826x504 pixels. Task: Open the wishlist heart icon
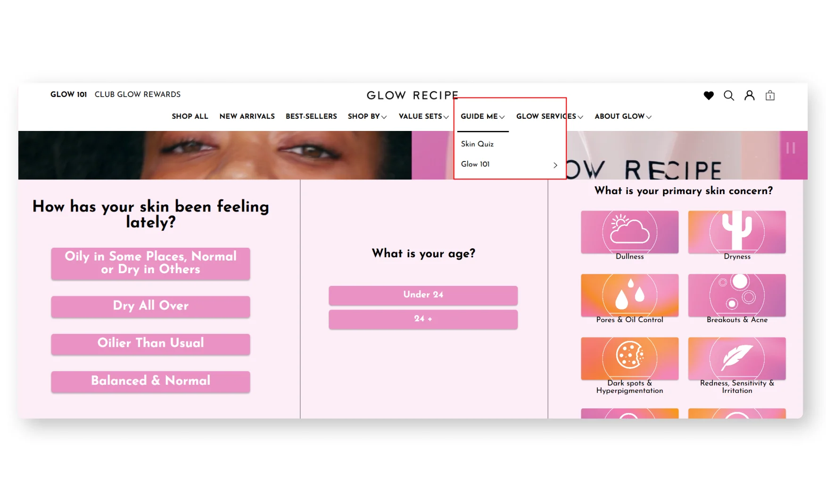708,96
